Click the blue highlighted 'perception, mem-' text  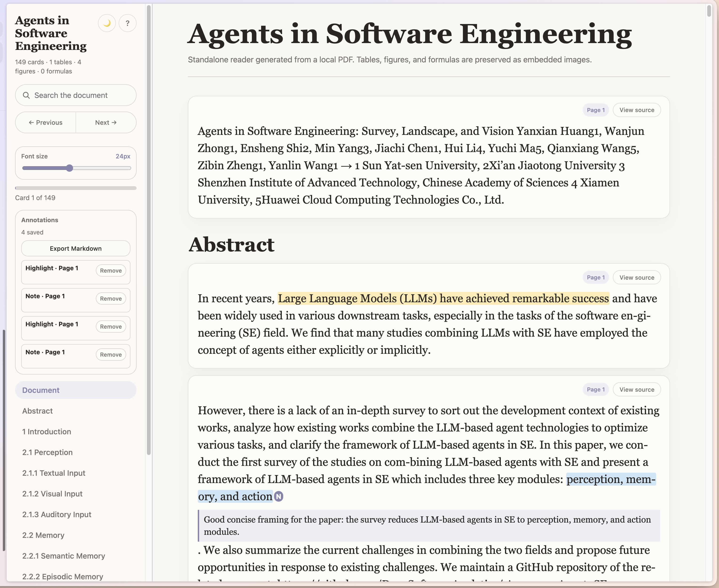(611, 479)
